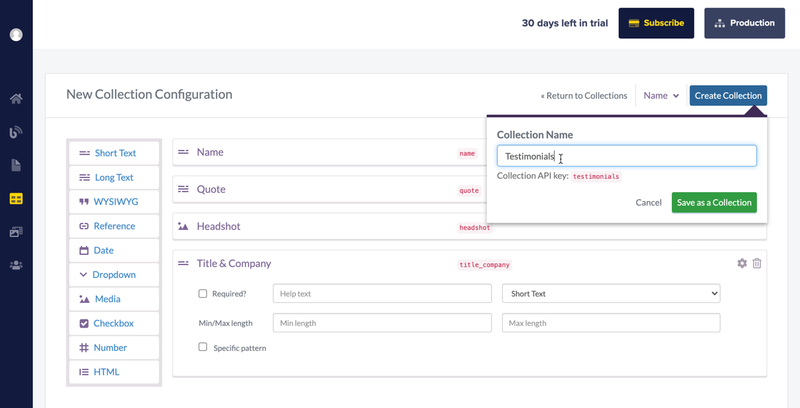This screenshot has width=800, height=408.
Task: Open the Users sidebar icon
Action: (16, 265)
